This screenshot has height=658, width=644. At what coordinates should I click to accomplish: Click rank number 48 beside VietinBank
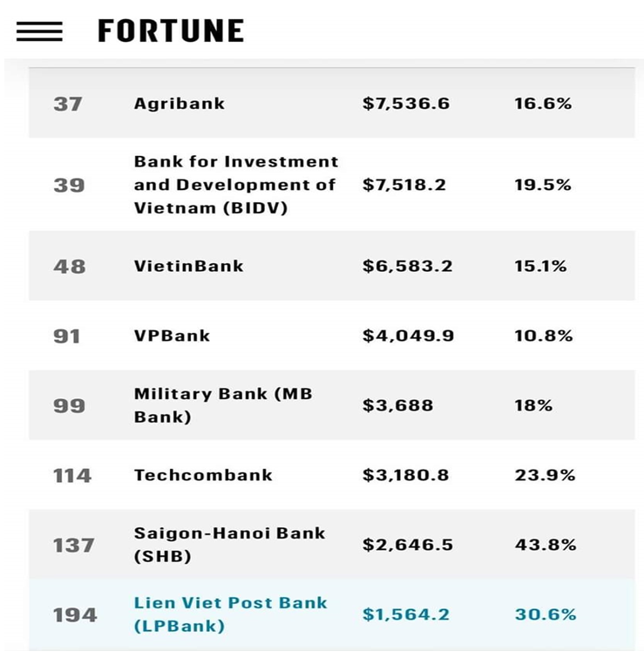pos(70,267)
